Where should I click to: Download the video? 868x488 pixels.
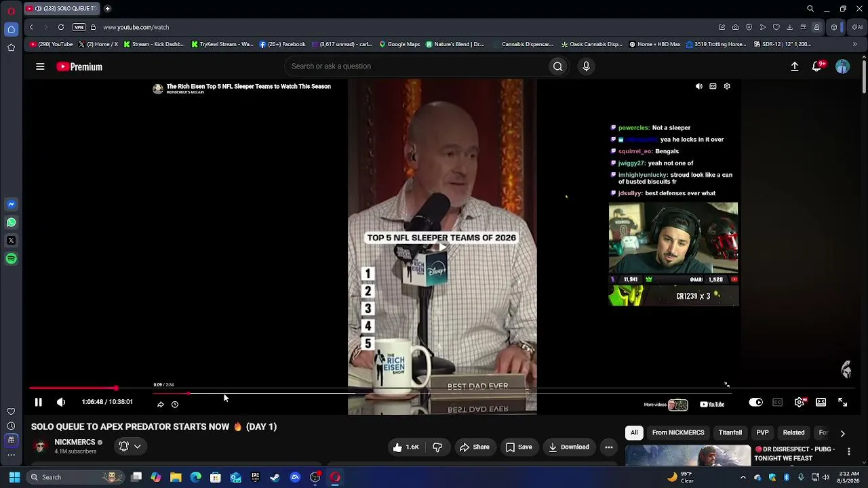569,447
